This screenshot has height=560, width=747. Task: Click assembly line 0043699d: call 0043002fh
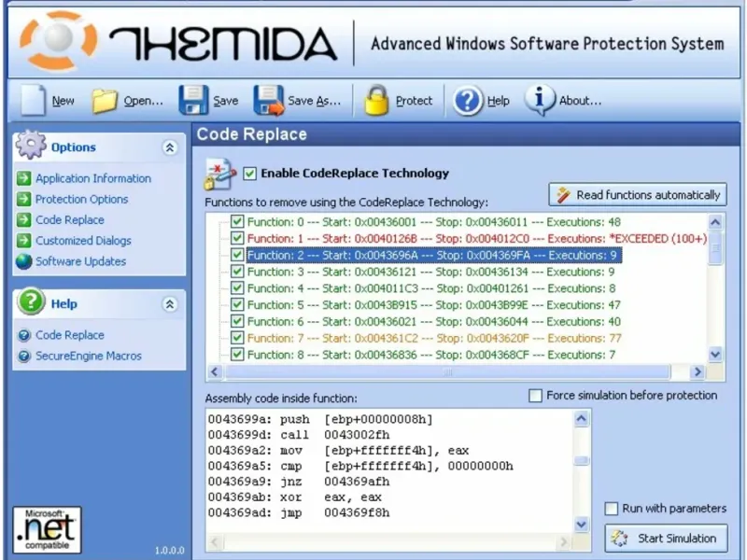[299, 435]
